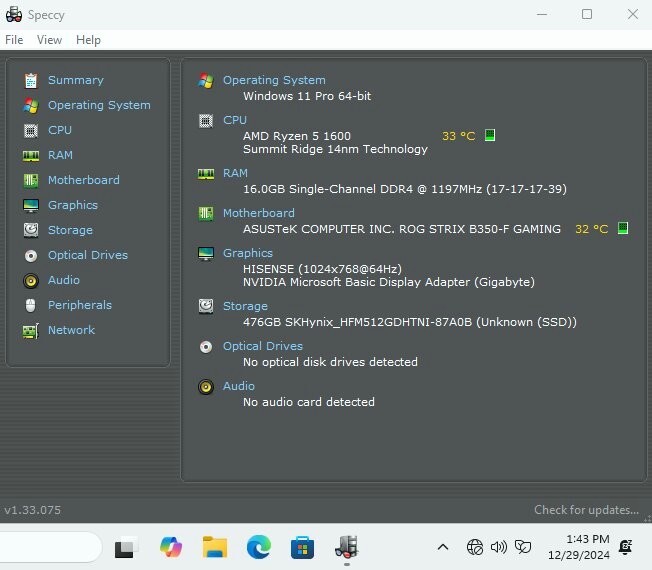The height and width of the screenshot is (570, 652).
Task: Click the v1.33.075 version label
Action: tap(32, 510)
